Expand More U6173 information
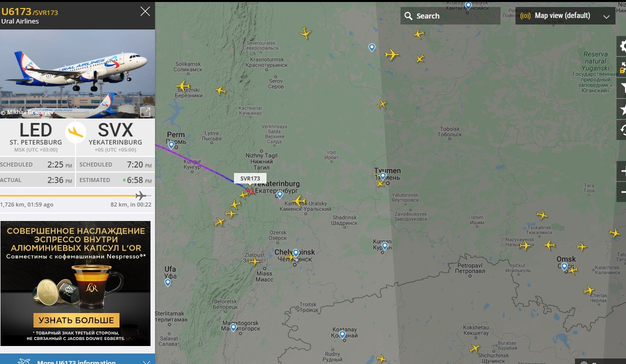 pyautogui.click(x=77, y=360)
